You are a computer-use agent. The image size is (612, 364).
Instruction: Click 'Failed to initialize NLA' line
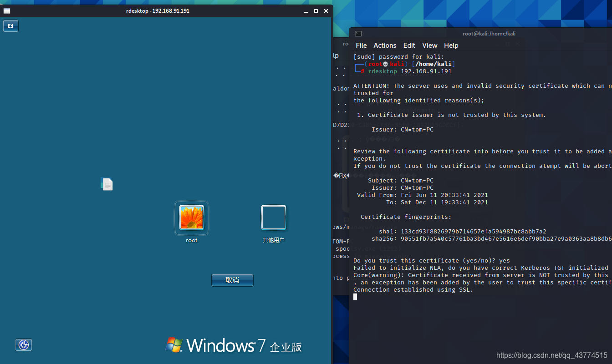pyautogui.click(x=481, y=268)
